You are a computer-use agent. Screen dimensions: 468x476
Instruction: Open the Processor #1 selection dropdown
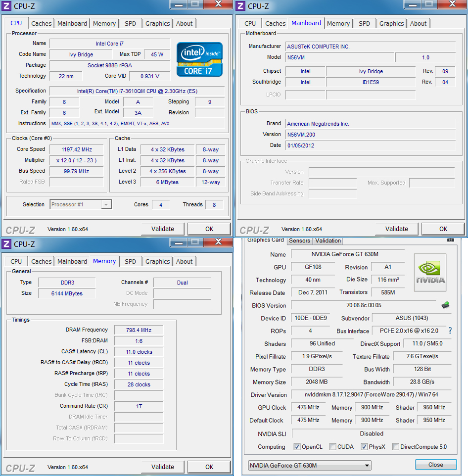pos(81,204)
